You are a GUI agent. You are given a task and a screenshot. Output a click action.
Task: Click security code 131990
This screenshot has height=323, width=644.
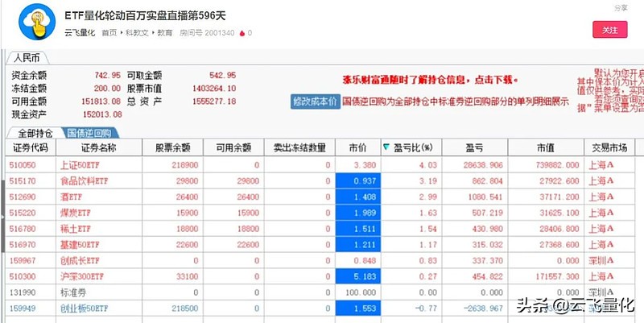coord(23,292)
